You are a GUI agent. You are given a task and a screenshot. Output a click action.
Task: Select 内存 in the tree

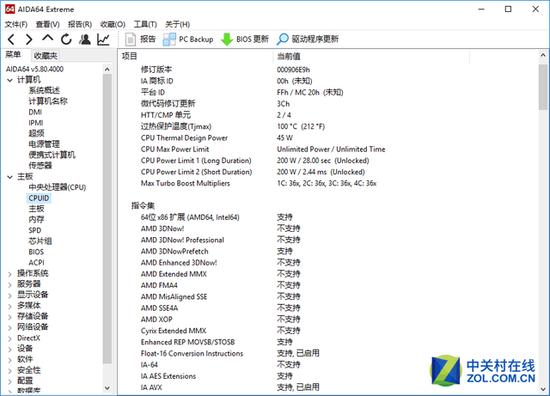point(36,220)
